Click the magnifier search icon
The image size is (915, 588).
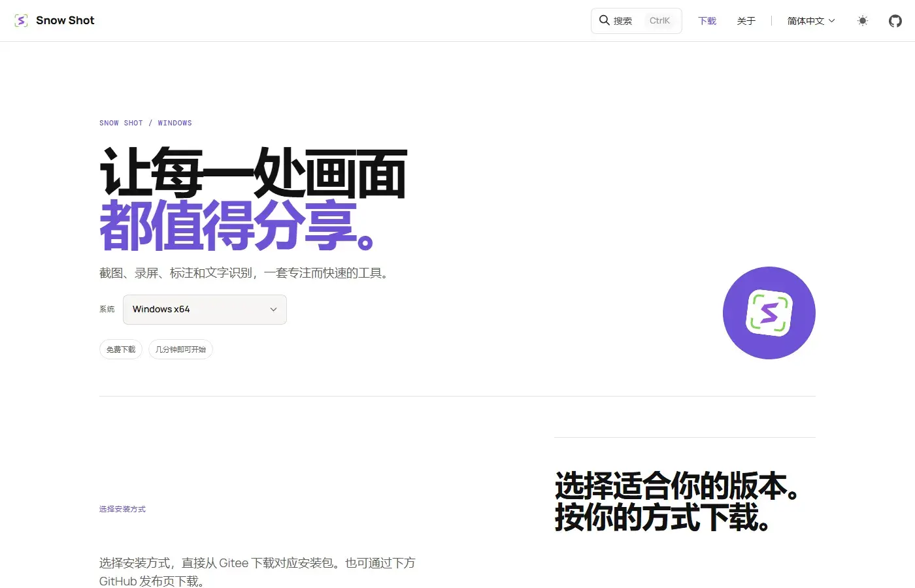point(605,20)
